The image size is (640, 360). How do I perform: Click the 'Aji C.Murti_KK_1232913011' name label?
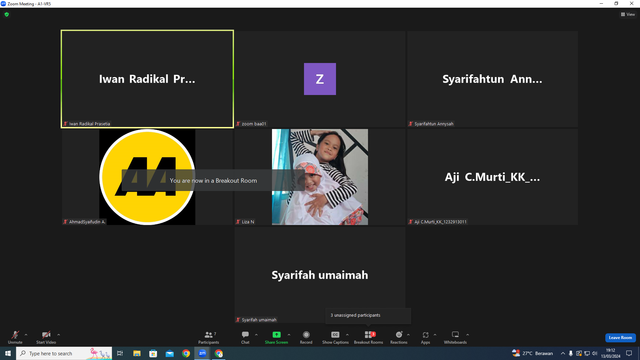click(x=440, y=222)
